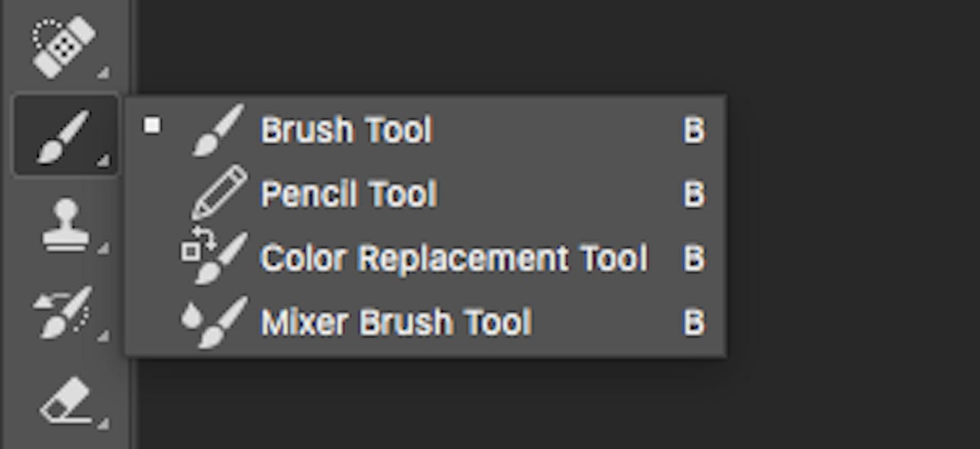
Task: Choose Pencil Tool from the flyout menu
Action: (349, 194)
